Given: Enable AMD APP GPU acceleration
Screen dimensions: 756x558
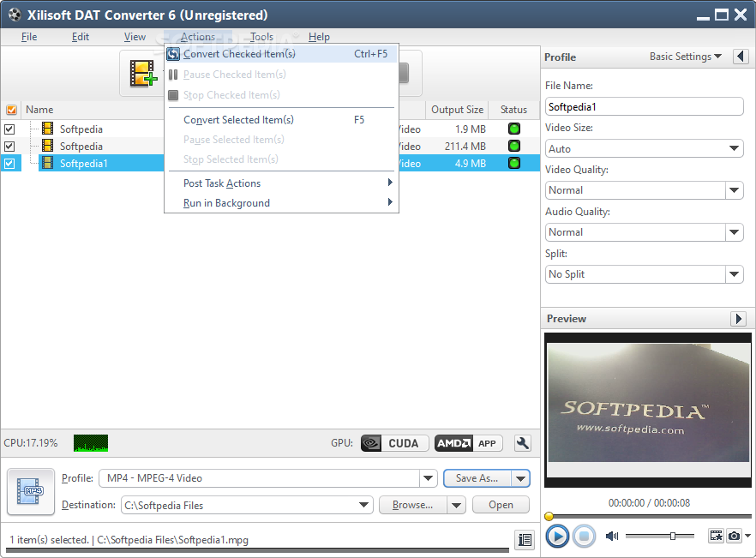Looking at the screenshot, I should (x=469, y=443).
